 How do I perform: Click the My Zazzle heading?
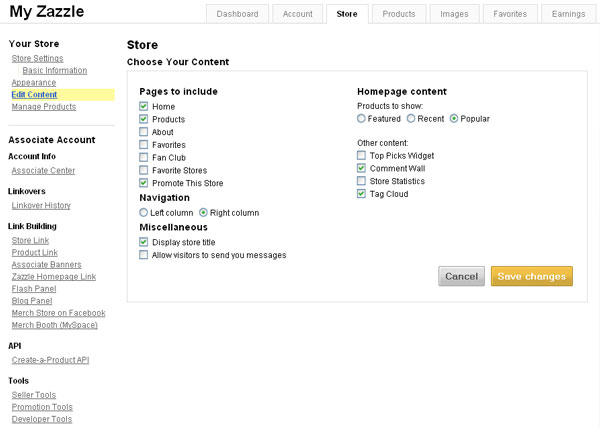click(x=46, y=11)
